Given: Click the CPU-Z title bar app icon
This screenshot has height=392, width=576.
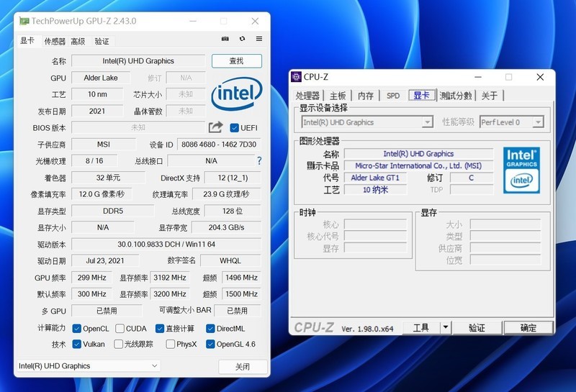Looking at the screenshot, I should pos(296,77).
